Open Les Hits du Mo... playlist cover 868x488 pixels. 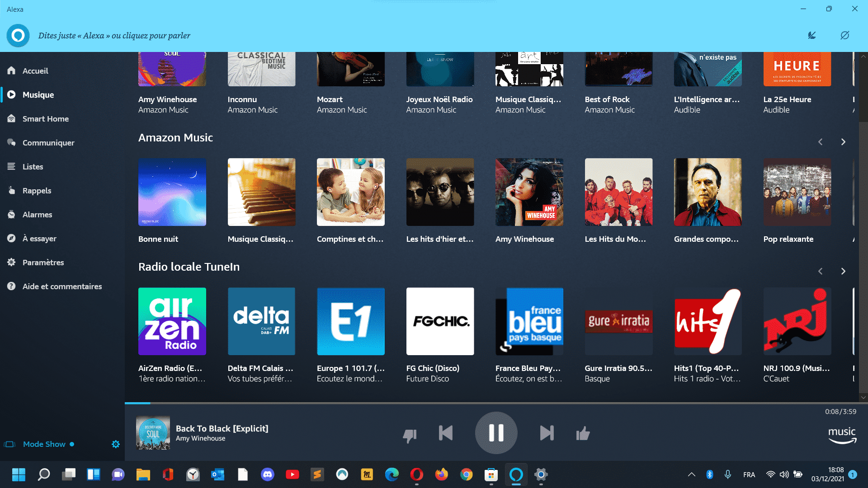coord(618,192)
